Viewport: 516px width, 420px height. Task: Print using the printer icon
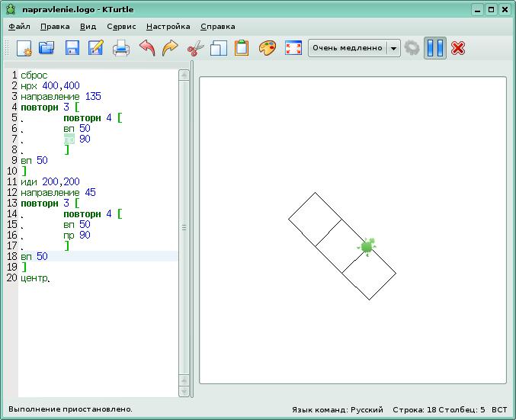click(121, 48)
